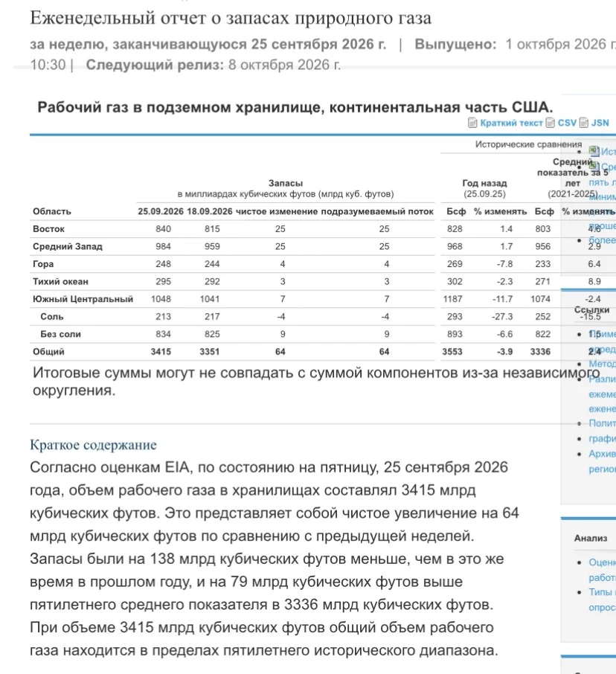Click the Краткое содержание heading
Screen dimensions: 616x674
coord(93,444)
